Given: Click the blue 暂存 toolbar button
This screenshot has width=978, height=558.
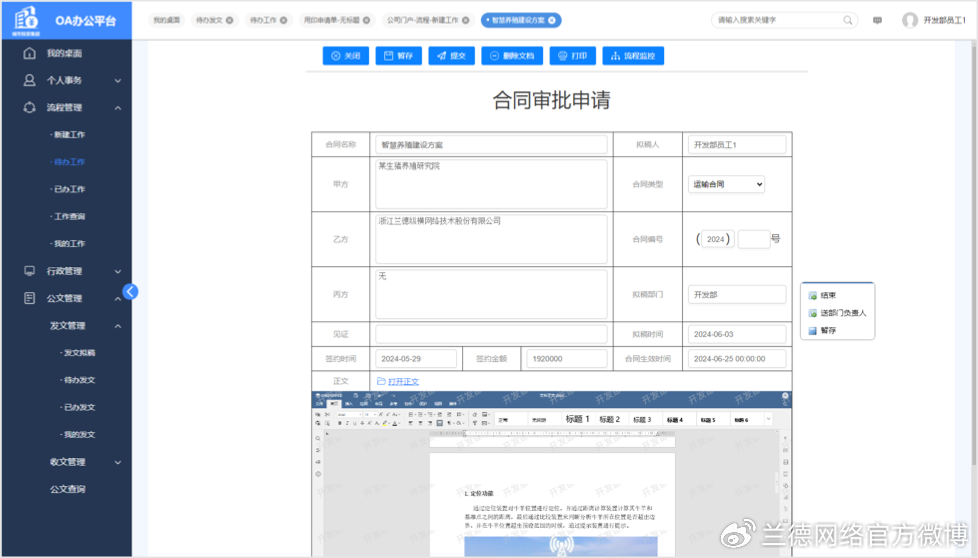Looking at the screenshot, I should [x=399, y=55].
